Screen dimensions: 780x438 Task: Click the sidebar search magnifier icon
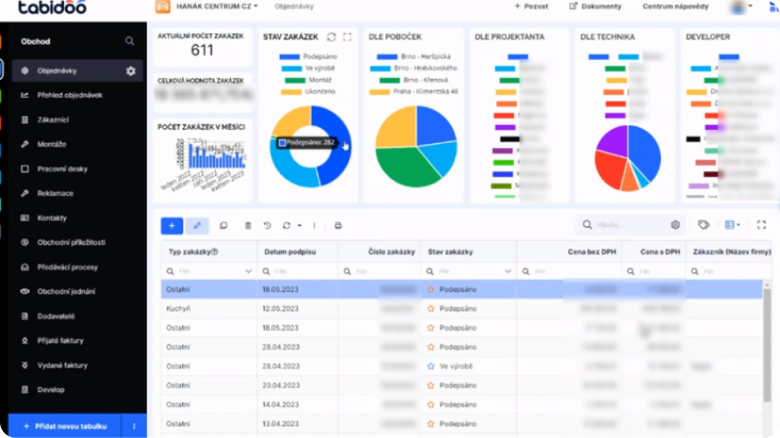(x=129, y=41)
